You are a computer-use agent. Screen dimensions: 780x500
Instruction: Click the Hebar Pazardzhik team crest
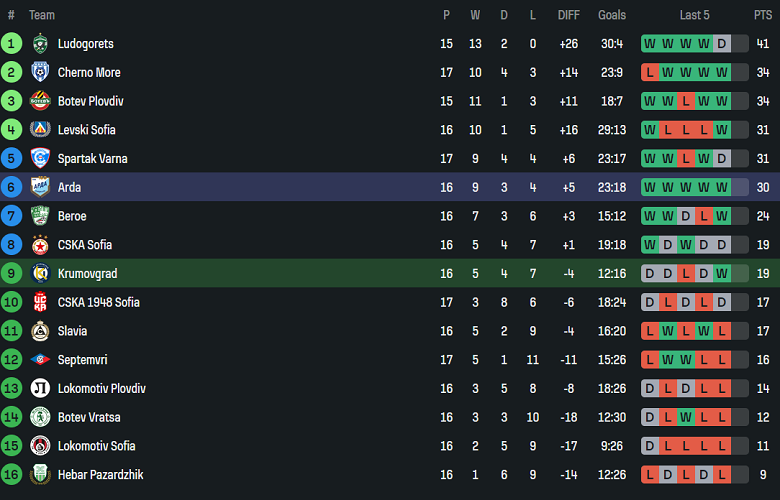(40, 475)
